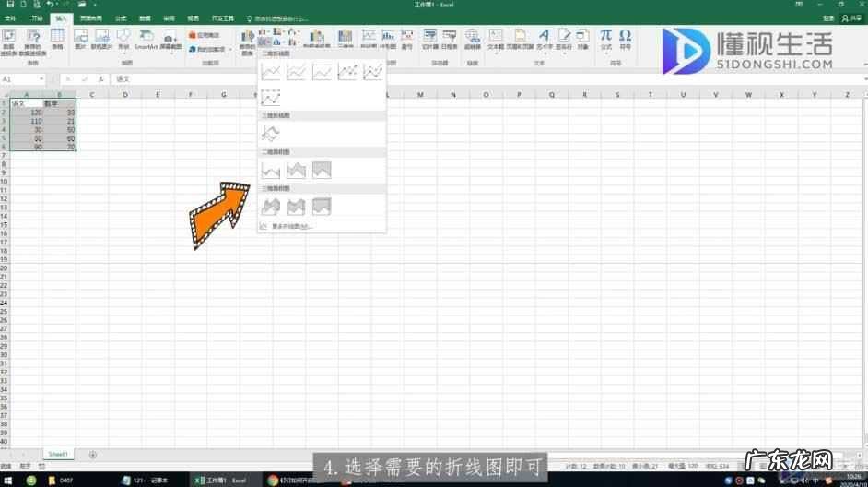The width and height of the screenshot is (868, 487).
Task: Select the first 2D area chart type
Action: [x=271, y=170]
